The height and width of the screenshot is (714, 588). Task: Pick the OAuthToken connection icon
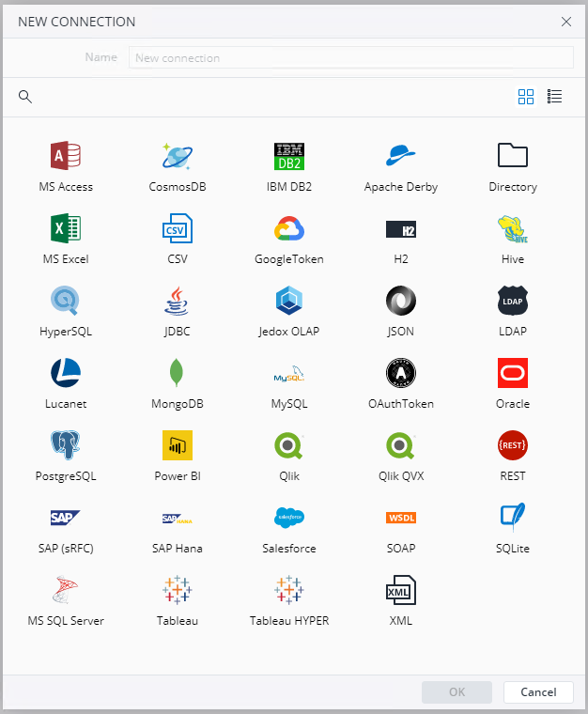click(x=401, y=373)
